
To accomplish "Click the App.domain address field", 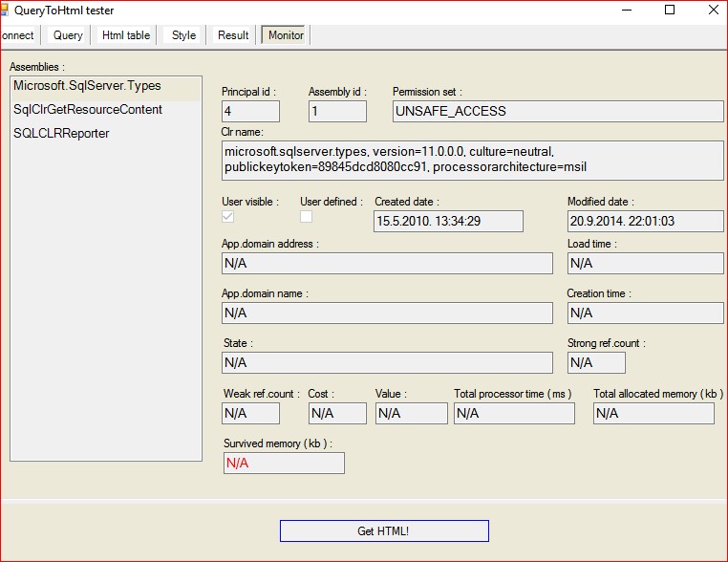I will [387, 263].
